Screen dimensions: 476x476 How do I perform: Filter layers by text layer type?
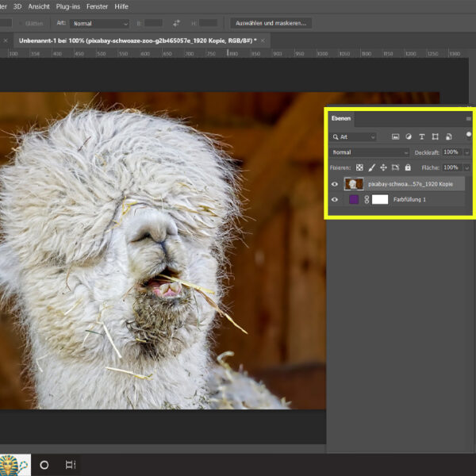point(421,137)
